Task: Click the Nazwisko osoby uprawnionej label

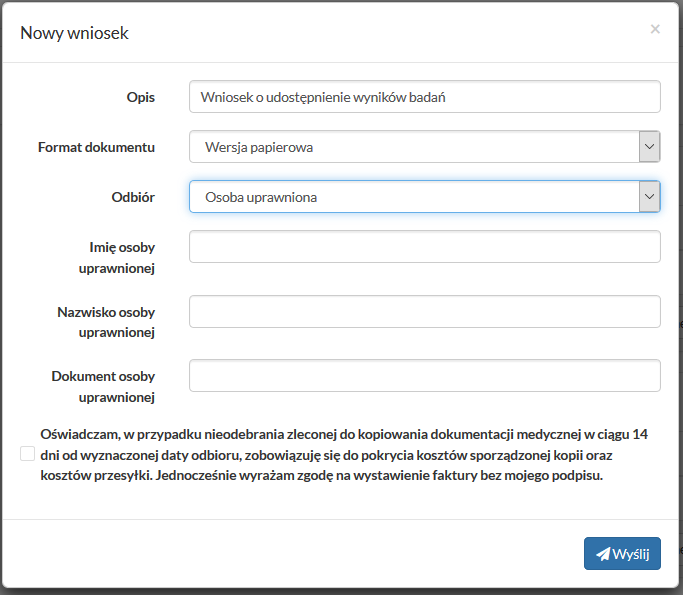Action: 106,321
